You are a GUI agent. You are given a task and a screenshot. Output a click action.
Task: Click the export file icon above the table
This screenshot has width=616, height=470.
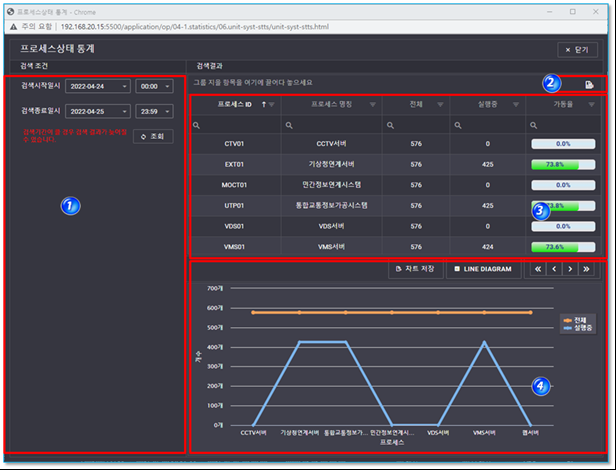click(589, 86)
